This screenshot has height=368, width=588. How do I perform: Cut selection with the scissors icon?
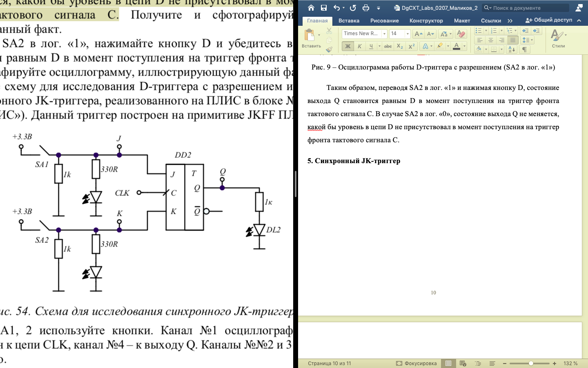(329, 31)
